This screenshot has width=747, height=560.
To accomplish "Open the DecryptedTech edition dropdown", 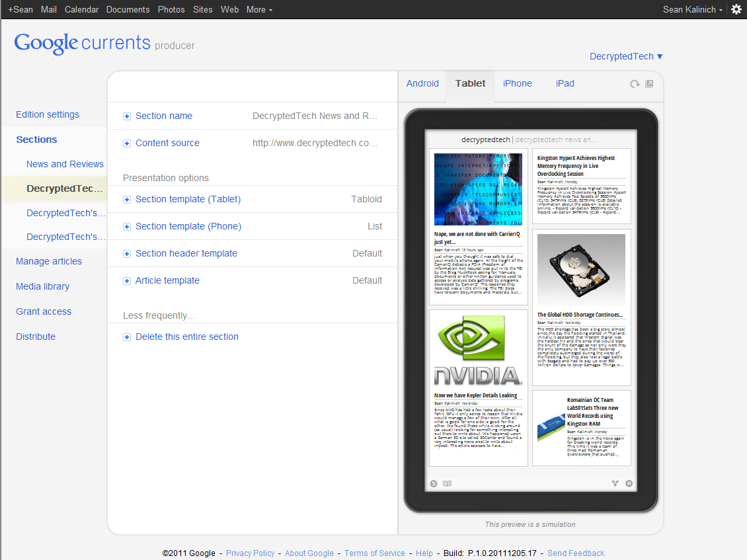I will pyautogui.click(x=626, y=56).
